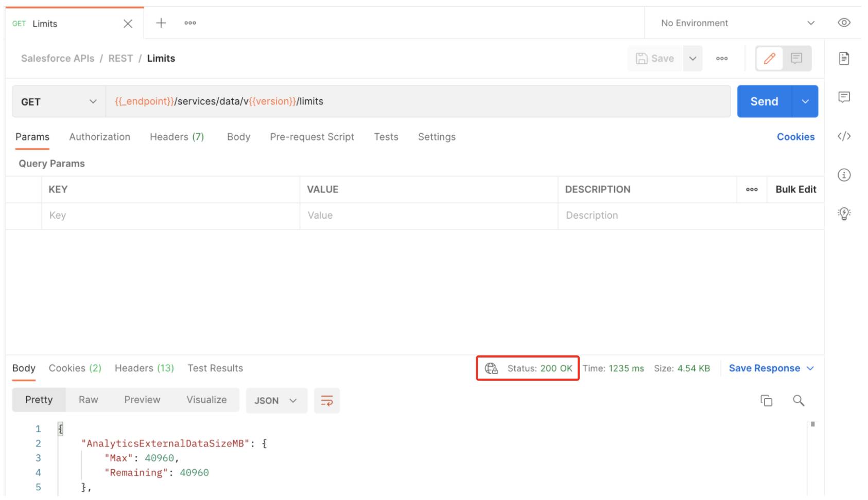Click the Status 200 OK text
This screenshot has height=500, width=868.
540,368
